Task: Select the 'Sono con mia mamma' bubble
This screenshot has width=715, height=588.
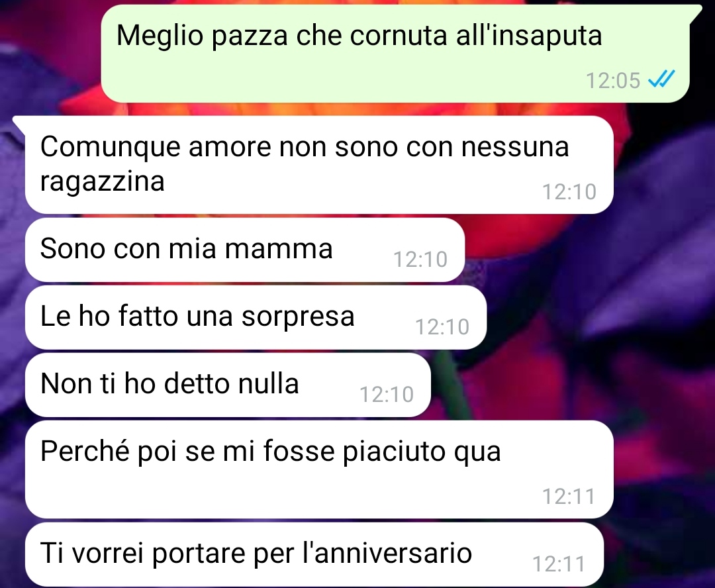Action: [245, 250]
